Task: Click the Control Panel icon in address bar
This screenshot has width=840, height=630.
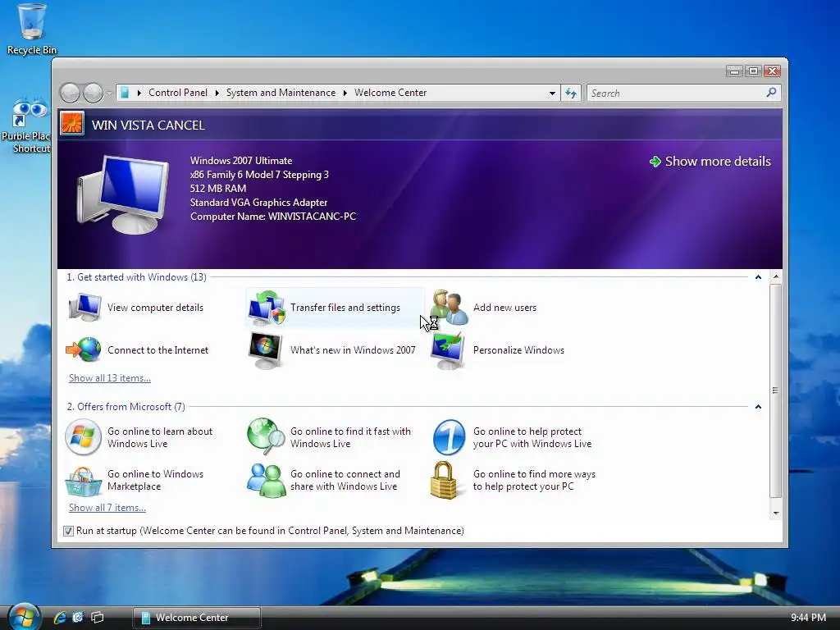Action: (x=125, y=93)
